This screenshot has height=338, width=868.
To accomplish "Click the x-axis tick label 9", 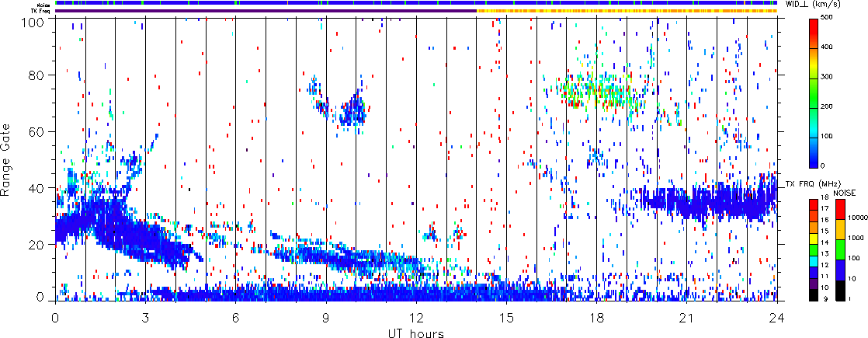I will pos(326,319).
